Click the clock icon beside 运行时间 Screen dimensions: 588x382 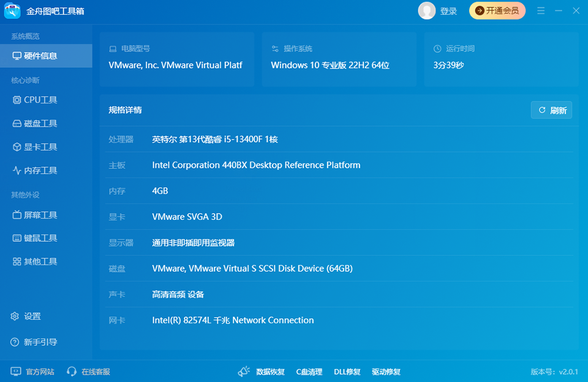tap(437, 49)
